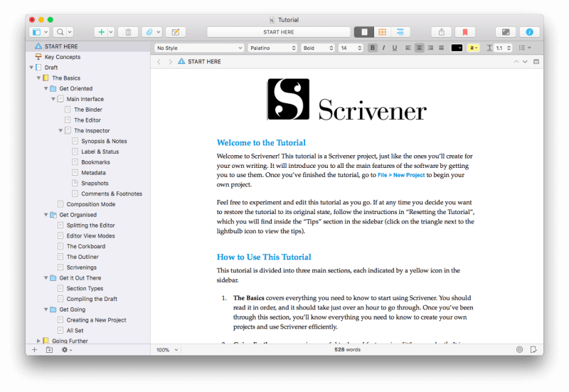Image resolution: width=569 pixels, height=392 pixels.
Task: Center align text
Action: pyautogui.click(x=419, y=48)
